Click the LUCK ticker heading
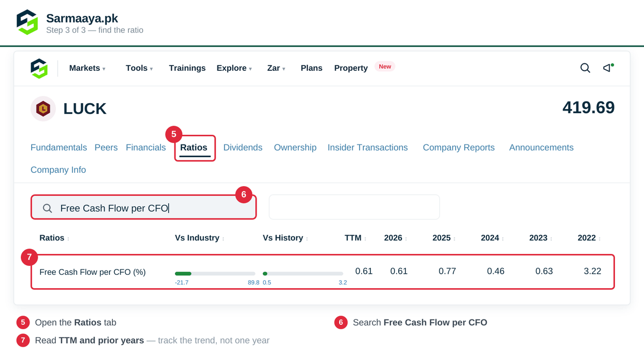 tap(85, 109)
